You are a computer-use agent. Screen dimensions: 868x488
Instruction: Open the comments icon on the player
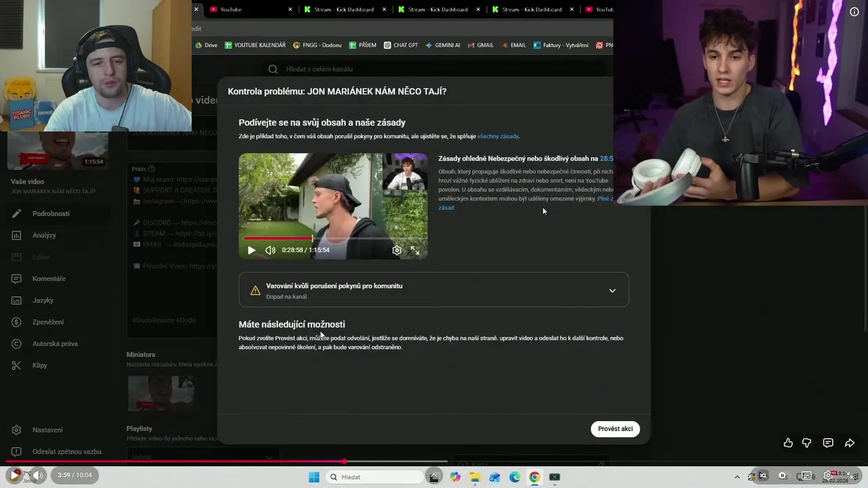828,443
